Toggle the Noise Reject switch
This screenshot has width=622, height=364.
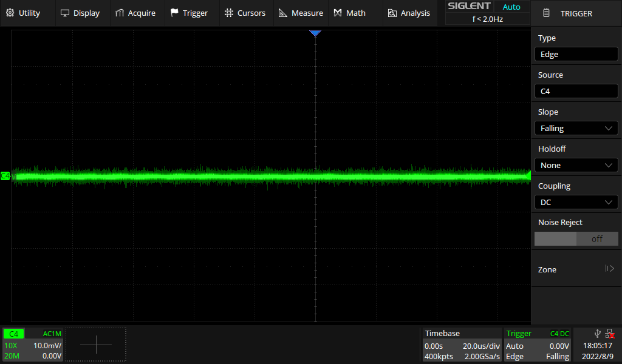(576, 239)
